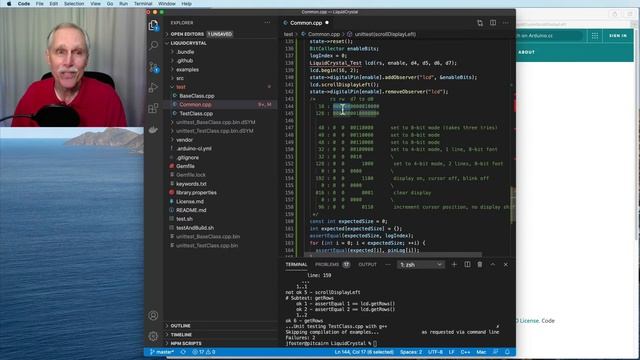Expand the Outline section

click(180, 326)
